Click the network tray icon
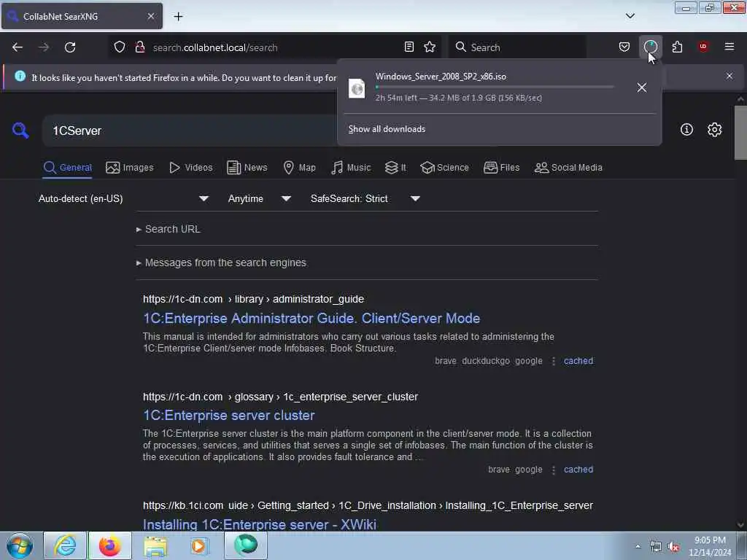Viewport: 747px width, 560px height. click(656, 547)
